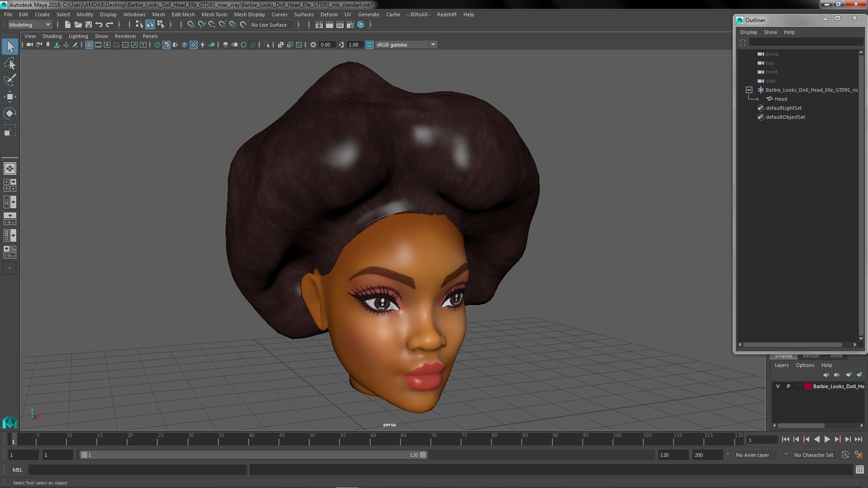This screenshot has width=868, height=488.
Task: Save the current scene
Action: [89, 25]
